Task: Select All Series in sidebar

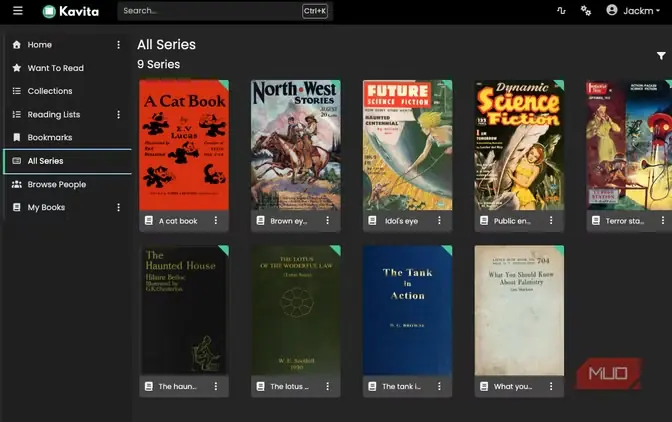Action: (x=67, y=161)
